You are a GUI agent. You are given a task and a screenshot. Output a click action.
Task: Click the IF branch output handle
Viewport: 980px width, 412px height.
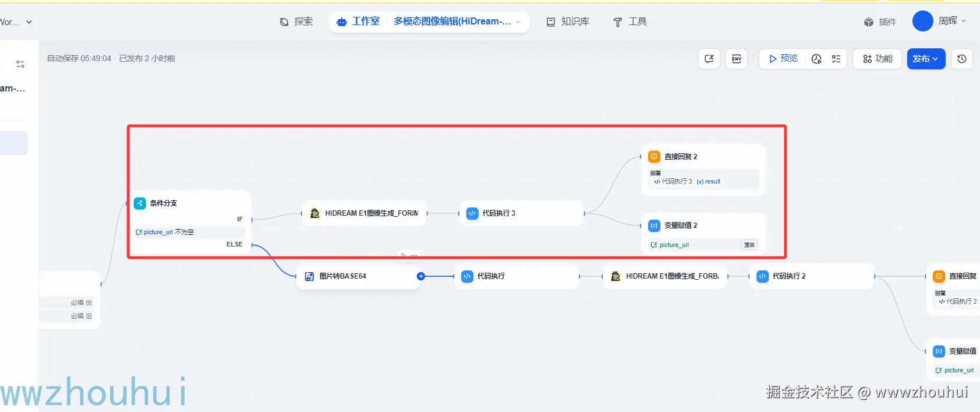point(252,220)
